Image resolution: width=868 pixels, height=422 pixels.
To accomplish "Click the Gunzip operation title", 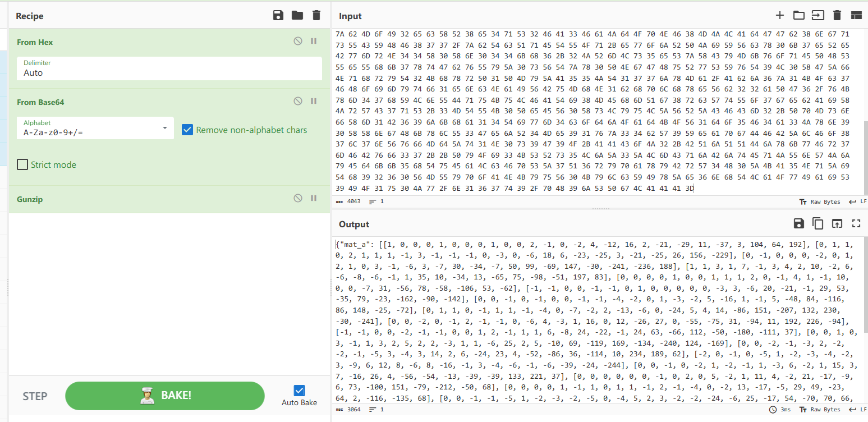I will [x=30, y=199].
